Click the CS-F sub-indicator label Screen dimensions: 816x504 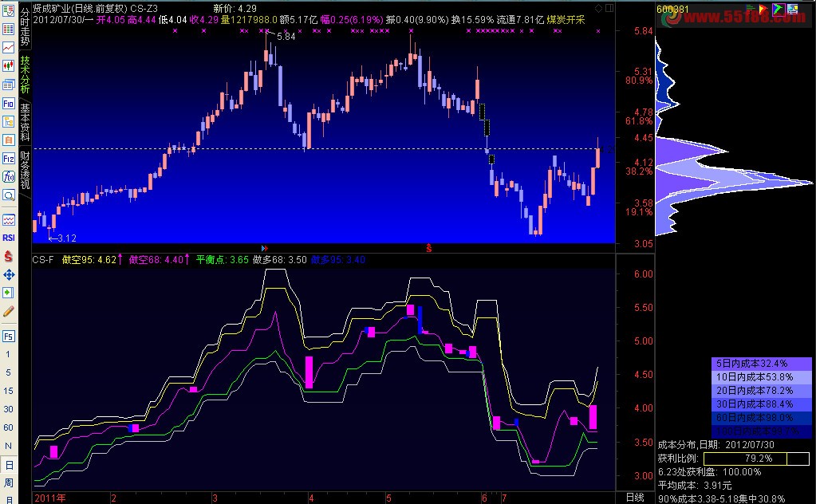(x=42, y=259)
